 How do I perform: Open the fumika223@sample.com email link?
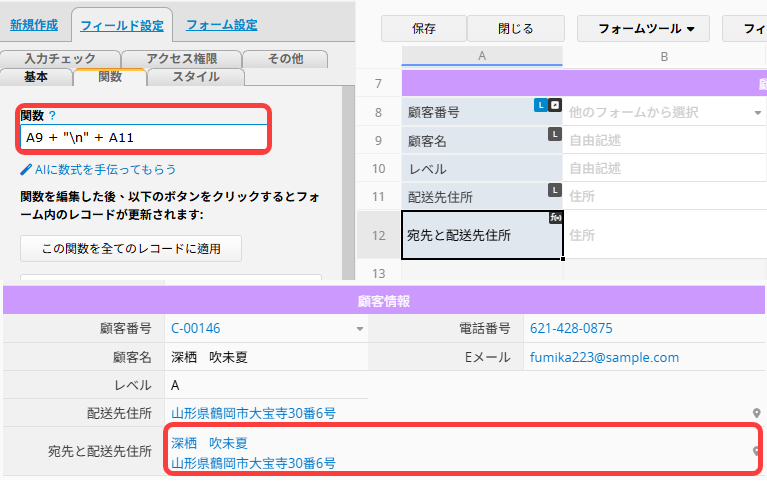(604, 357)
